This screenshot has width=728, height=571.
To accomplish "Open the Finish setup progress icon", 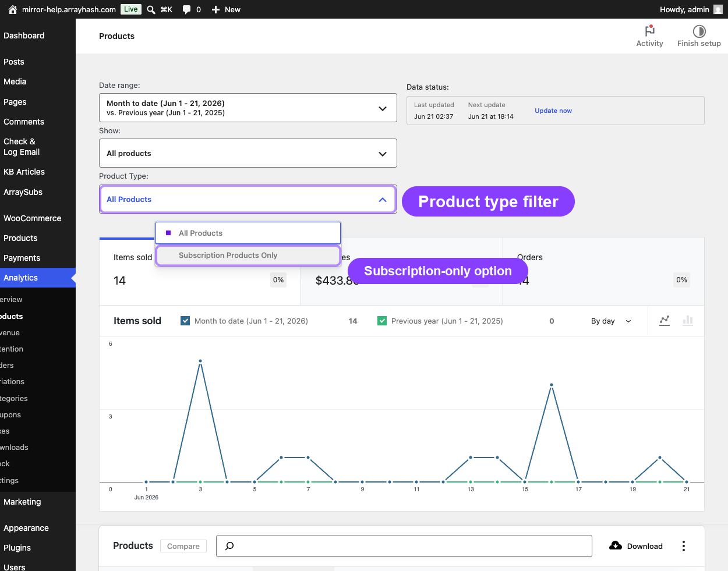I will coord(699,36).
